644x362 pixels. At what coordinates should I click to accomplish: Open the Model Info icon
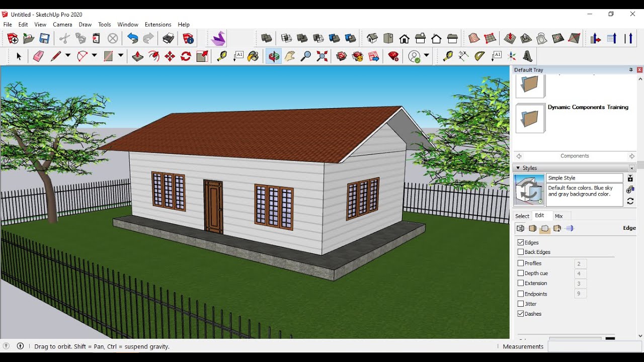click(x=188, y=38)
